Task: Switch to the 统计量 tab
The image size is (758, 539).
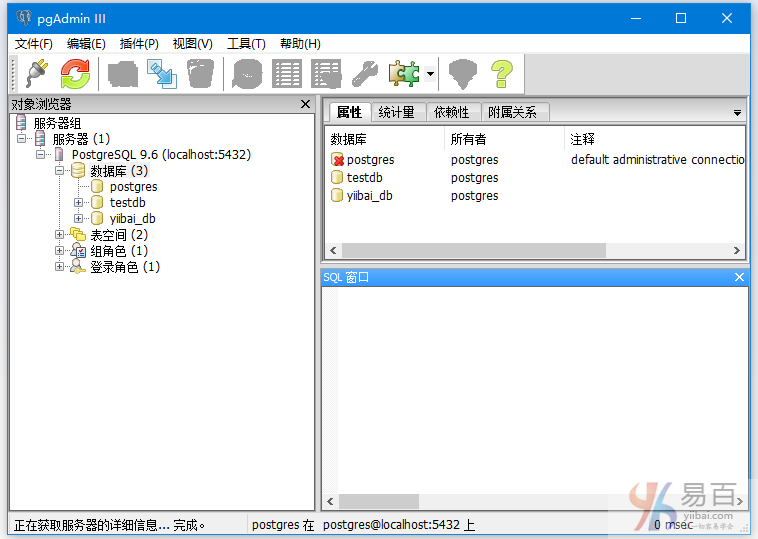Action: coord(397,112)
